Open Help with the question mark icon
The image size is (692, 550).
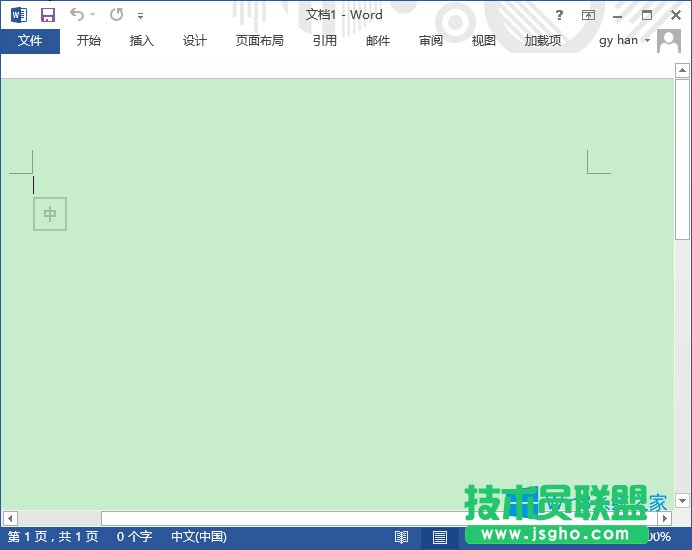point(559,15)
